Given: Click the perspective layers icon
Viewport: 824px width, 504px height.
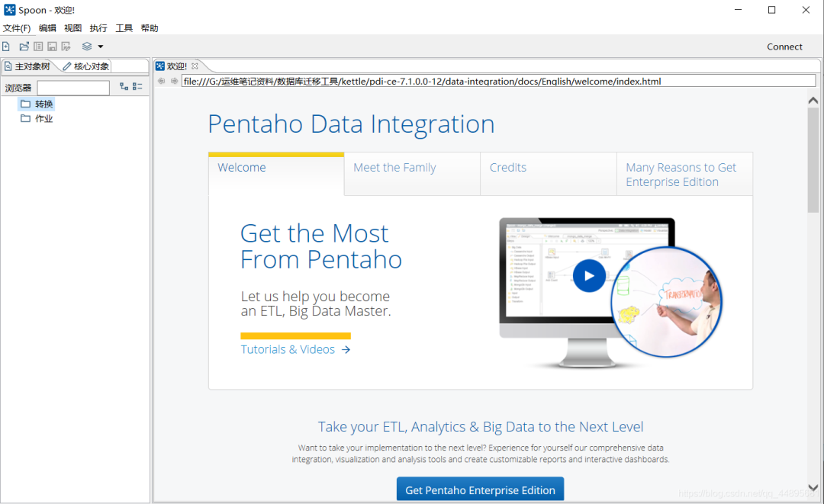Looking at the screenshot, I should (x=87, y=47).
